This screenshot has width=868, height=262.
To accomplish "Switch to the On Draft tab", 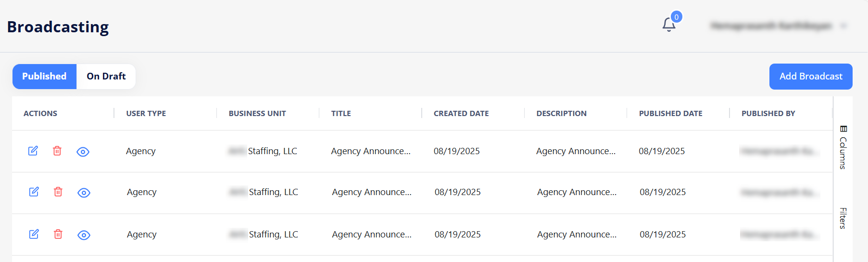I will click(x=106, y=77).
